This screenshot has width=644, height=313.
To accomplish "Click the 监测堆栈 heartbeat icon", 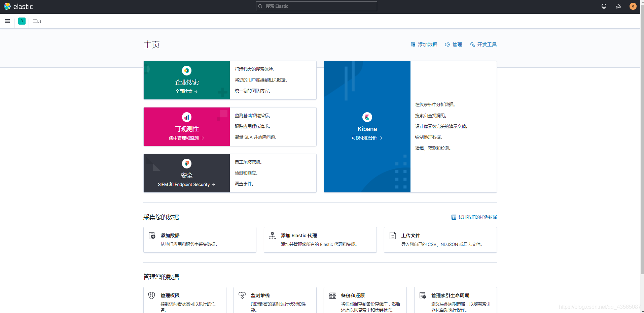I will pyautogui.click(x=242, y=295).
